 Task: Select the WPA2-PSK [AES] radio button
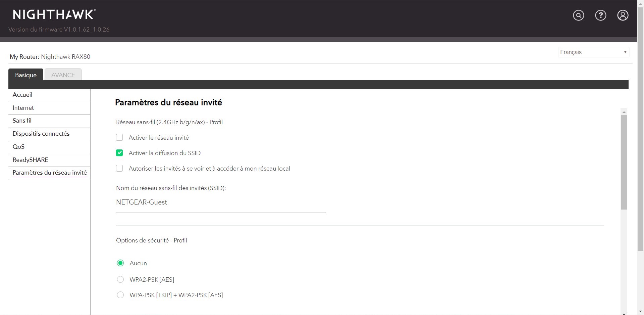click(x=120, y=279)
